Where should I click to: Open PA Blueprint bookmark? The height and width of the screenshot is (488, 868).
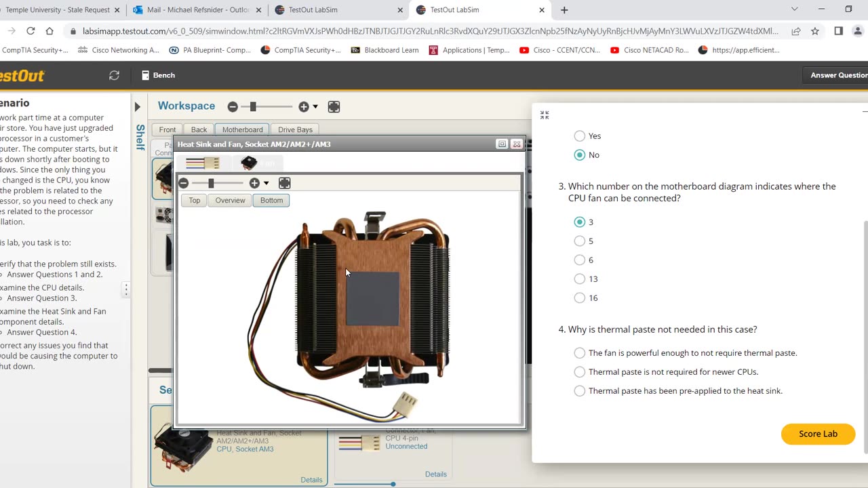210,50
